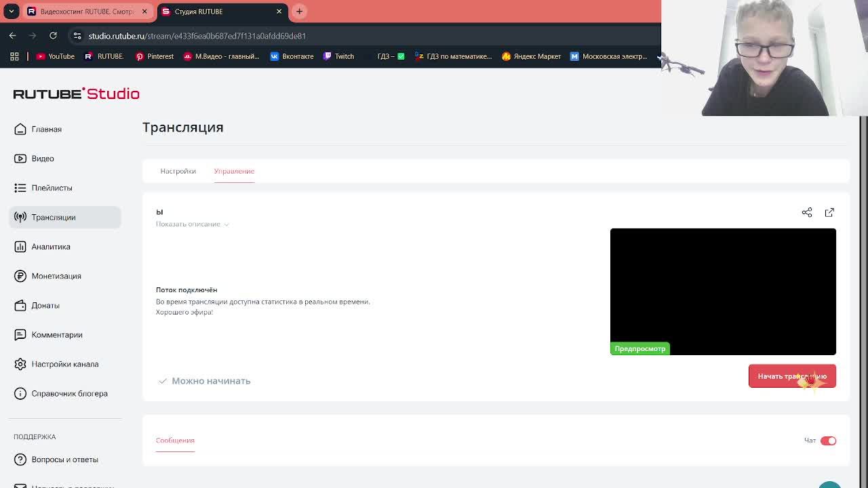The image size is (868, 488).
Task: Click the Поток подключён heading
Action: [186, 290]
